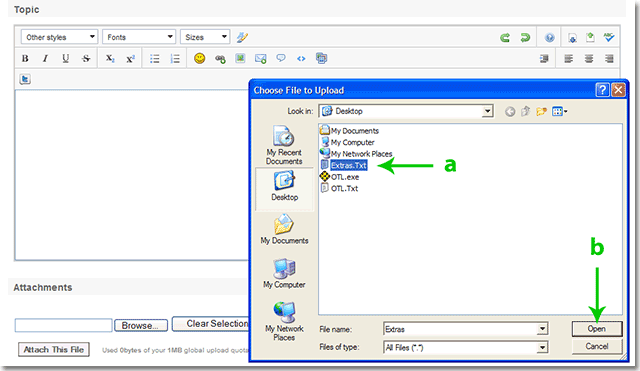Viewport: 640px width, 371px height.
Task: Toggle italic formatting in editor
Action: [45, 58]
